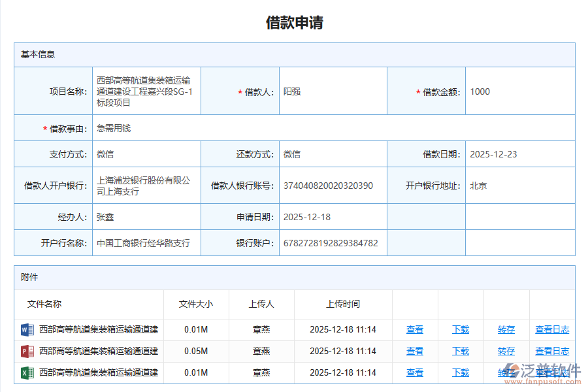Click the 上传时间 column header

click(x=342, y=304)
